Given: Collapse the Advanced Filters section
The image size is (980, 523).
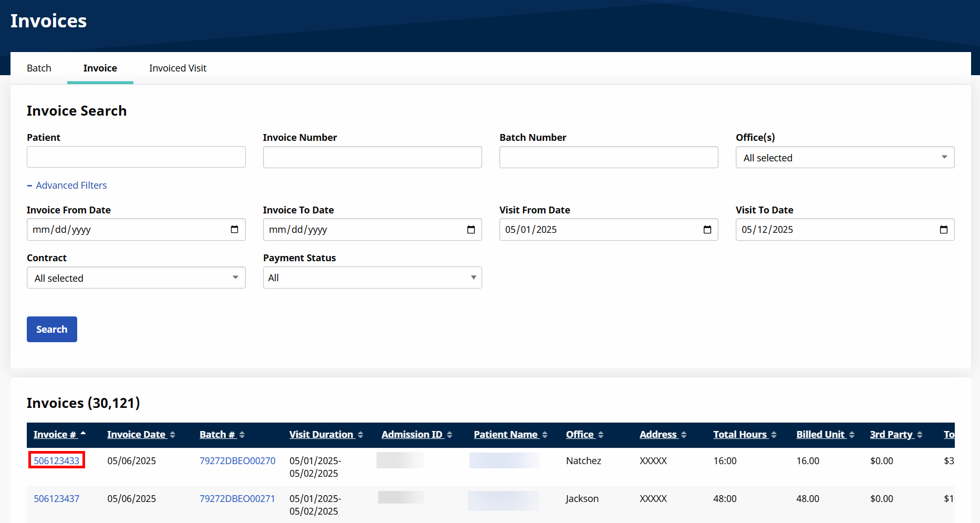Looking at the screenshot, I should click(67, 186).
